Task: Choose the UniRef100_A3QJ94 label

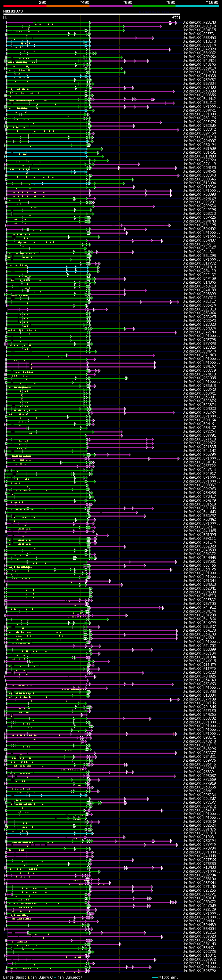Action: pos(199,145)
